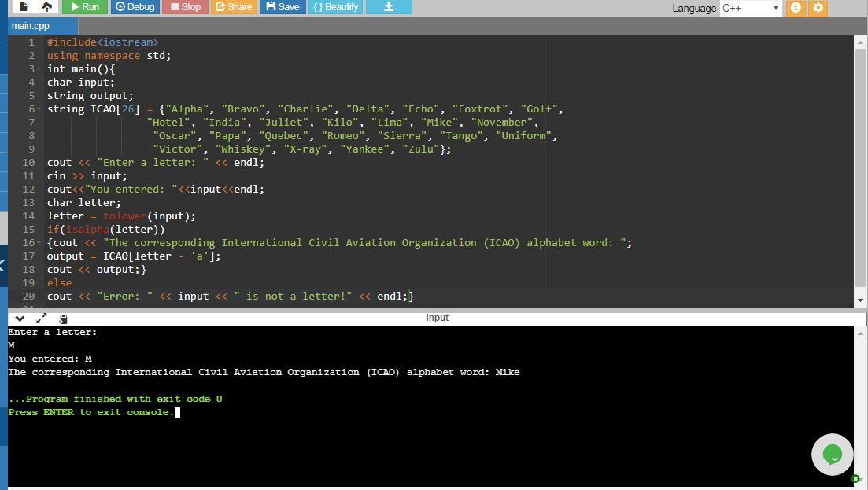Click the "input" label on the console bar
This screenshot has width=868, height=490.
pyautogui.click(x=437, y=318)
